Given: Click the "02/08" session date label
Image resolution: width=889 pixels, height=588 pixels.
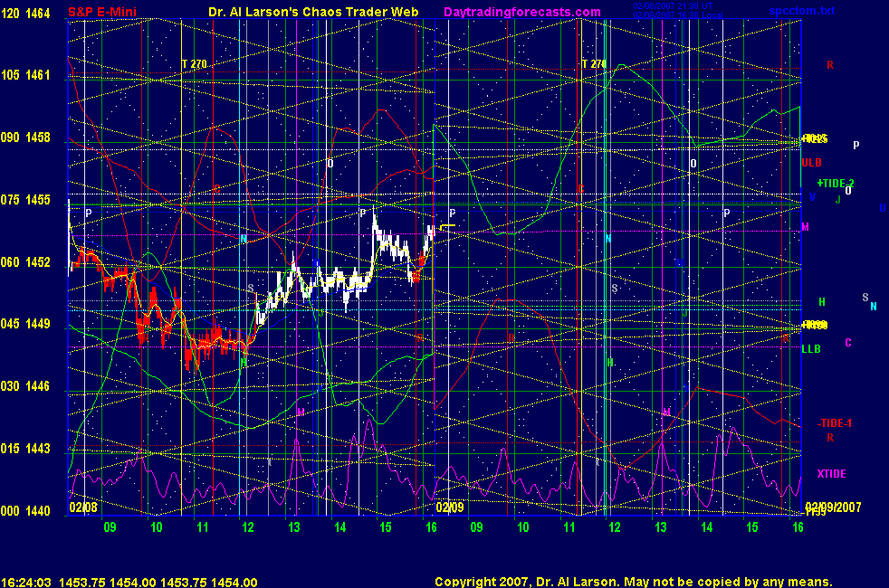Looking at the screenshot, I should (x=83, y=507).
